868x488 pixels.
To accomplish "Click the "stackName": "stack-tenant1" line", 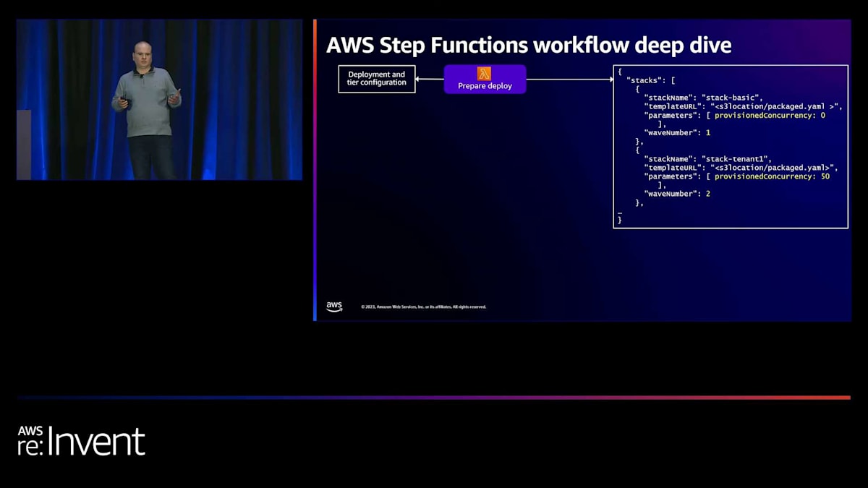I will point(708,159).
